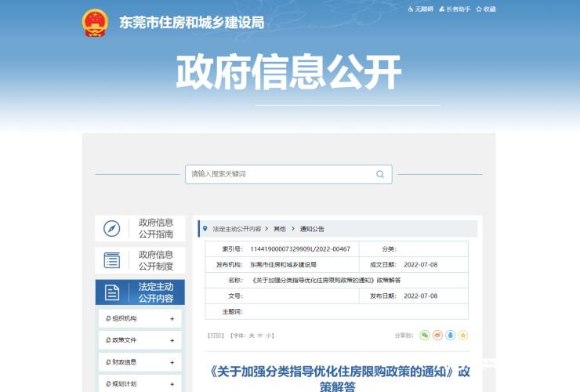Share the article to Weibo
The image size is (580, 392).
(x=437, y=336)
